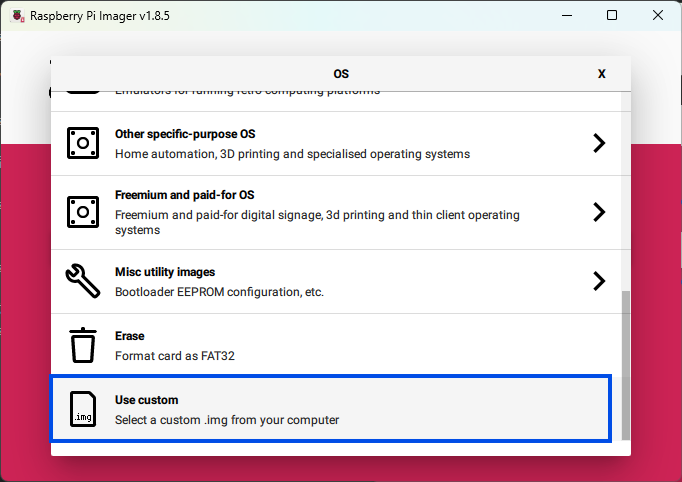Viewport: 682px width, 482px height.
Task: Click the Raspberry Pi logo in the title bar
Action: [x=18, y=16]
